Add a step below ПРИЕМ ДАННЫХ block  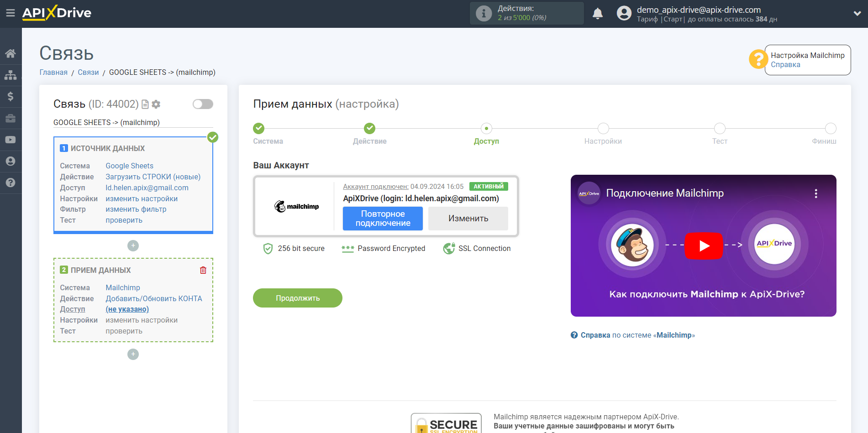[133, 354]
